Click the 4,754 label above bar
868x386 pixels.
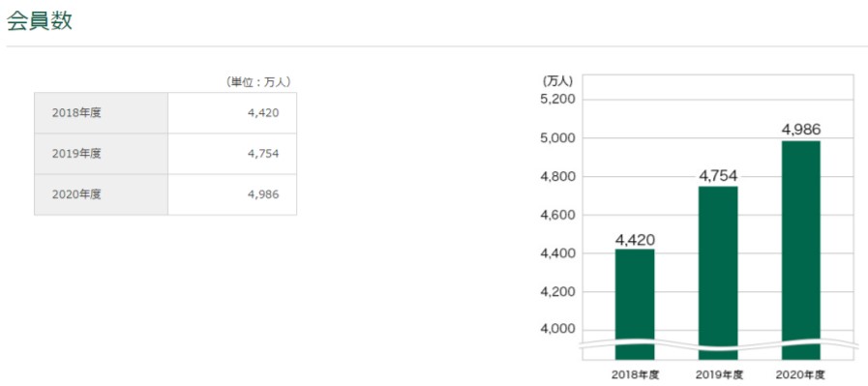[x=718, y=176]
